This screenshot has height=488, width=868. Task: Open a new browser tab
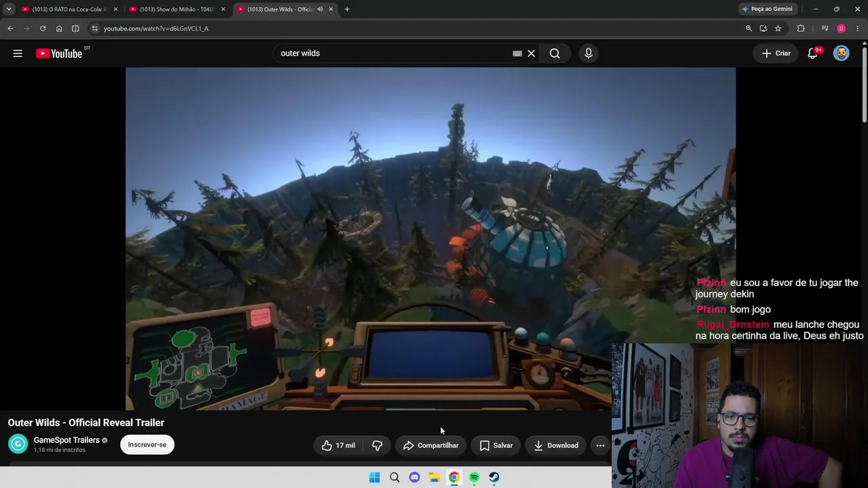[347, 9]
